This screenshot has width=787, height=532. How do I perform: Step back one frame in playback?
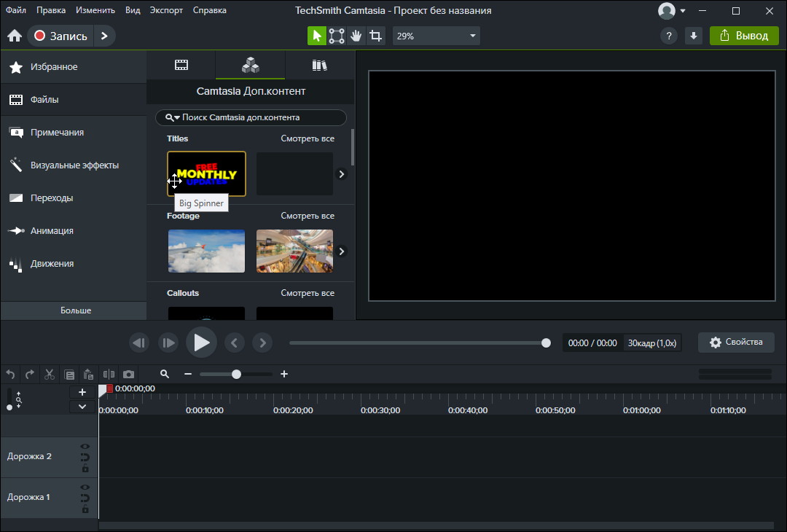[139, 343]
